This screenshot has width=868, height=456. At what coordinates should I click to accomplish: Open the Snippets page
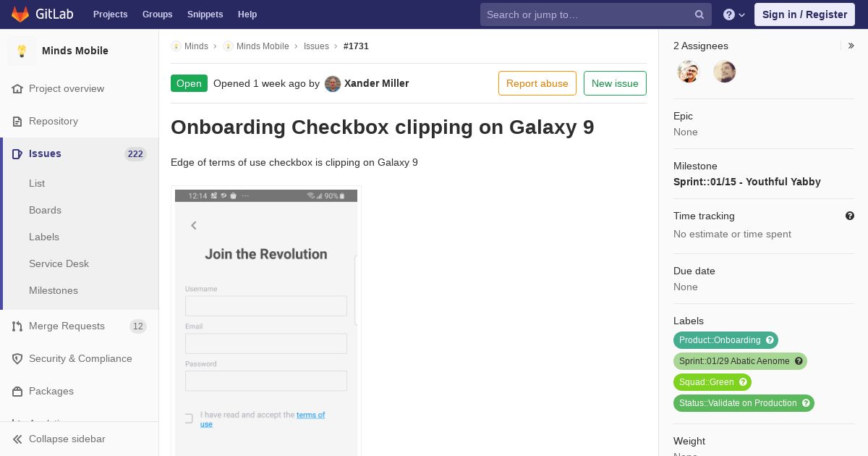[x=205, y=14]
